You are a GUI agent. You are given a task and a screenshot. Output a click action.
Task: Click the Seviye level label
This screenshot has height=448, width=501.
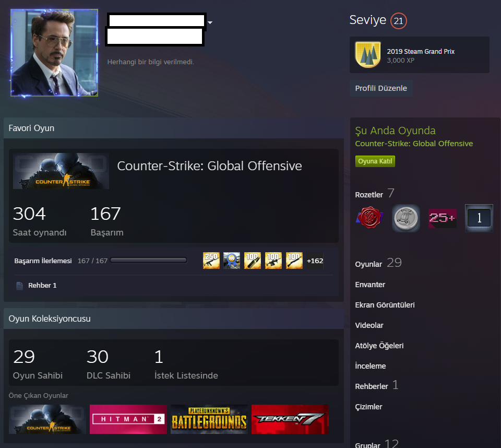pyautogui.click(x=368, y=20)
